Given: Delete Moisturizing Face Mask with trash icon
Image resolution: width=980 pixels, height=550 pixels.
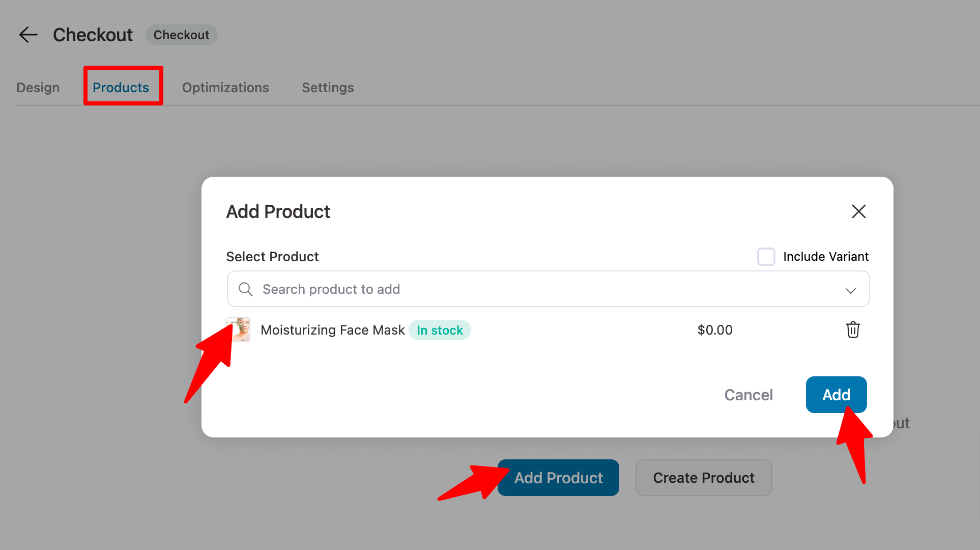Looking at the screenshot, I should (853, 330).
